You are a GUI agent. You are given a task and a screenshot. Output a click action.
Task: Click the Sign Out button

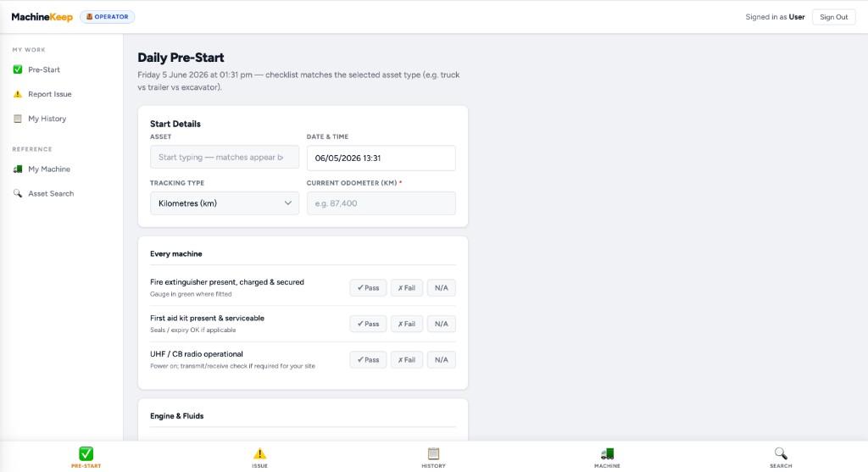pos(834,17)
